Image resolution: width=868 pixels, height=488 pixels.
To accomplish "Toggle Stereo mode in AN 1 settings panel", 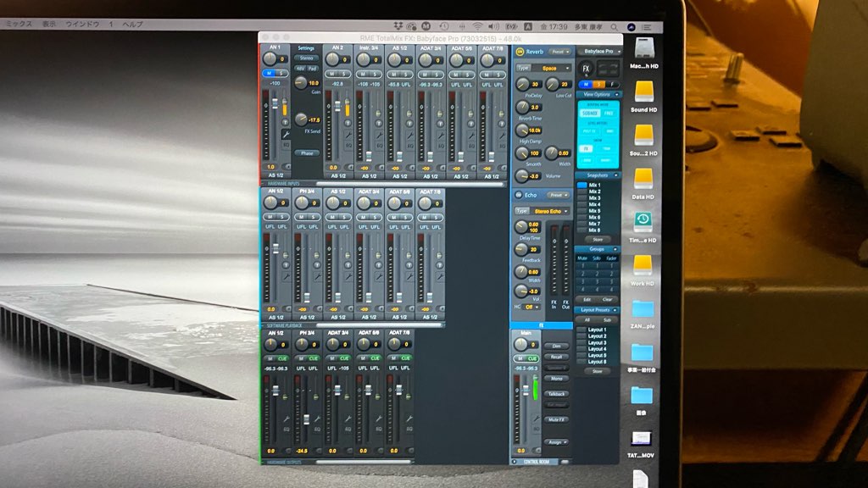I will tap(307, 58).
